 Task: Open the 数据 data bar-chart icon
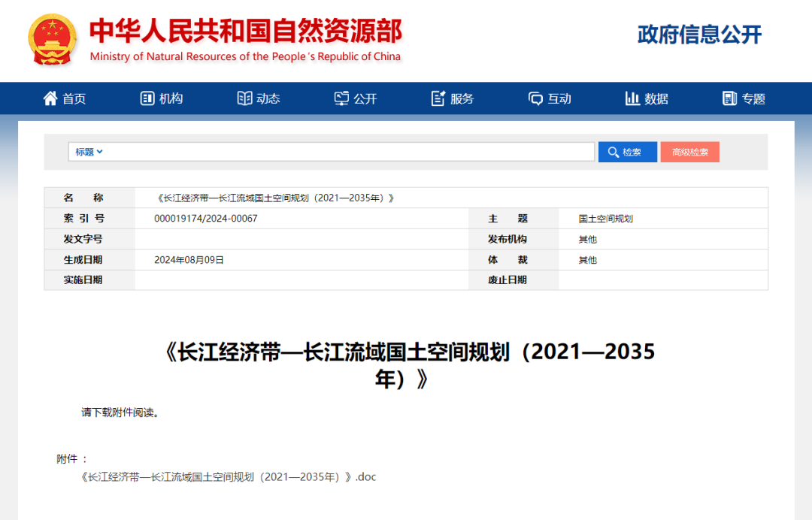coord(633,98)
